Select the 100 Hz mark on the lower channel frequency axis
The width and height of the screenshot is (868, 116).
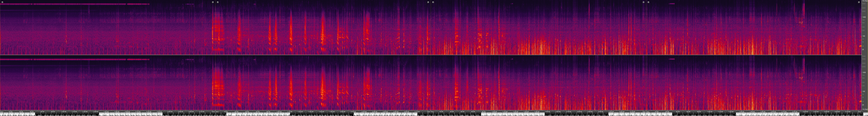pyautogui.click(x=864, y=91)
